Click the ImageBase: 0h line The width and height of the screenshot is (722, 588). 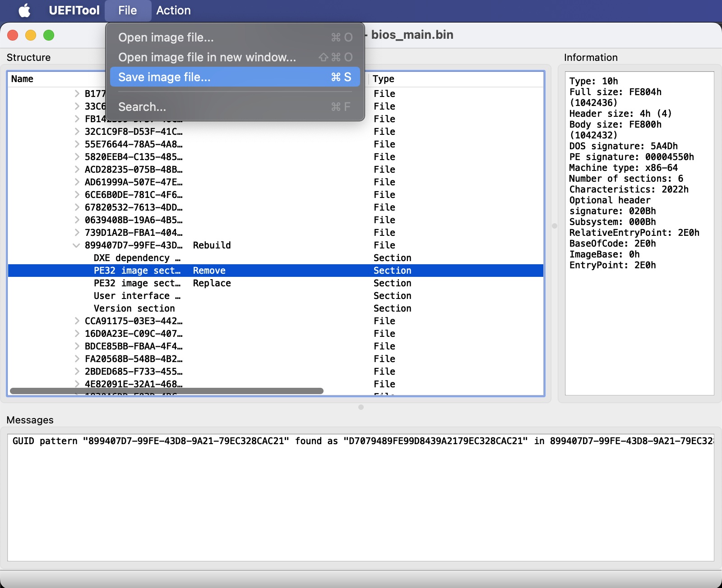pyautogui.click(x=604, y=254)
